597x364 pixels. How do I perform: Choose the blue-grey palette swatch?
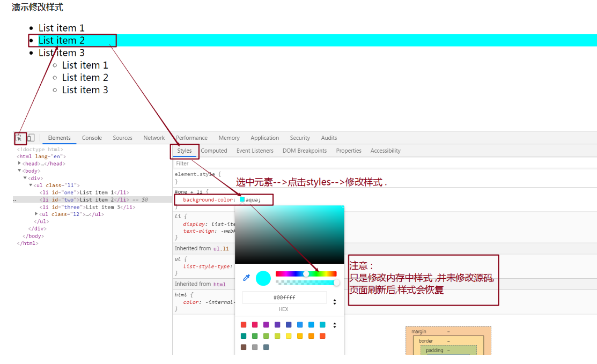(266, 347)
